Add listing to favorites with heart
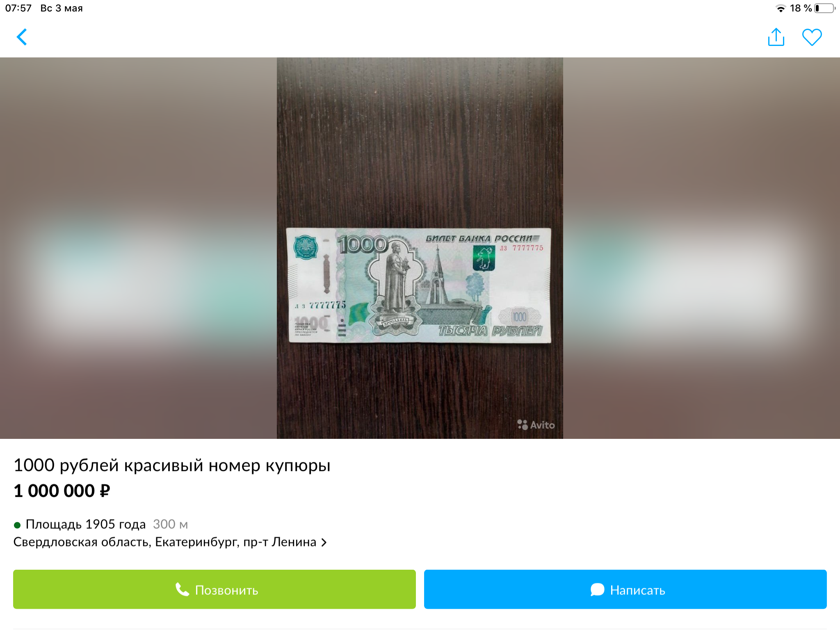The width and height of the screenshot is (840, 630). [812, 37]
